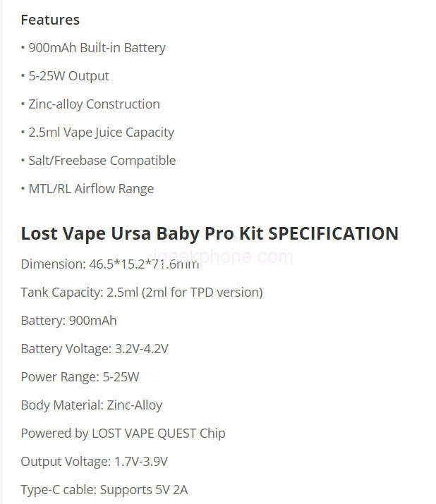
Task: Select the 'Power Range: 5-25W' line
Action: (x=80, y=377)
